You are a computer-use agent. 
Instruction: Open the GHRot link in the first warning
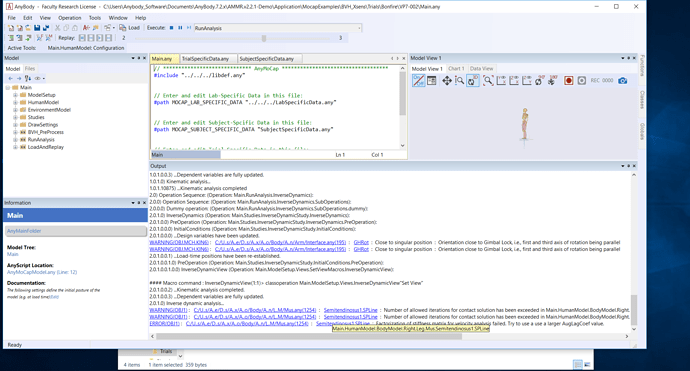coord(361,242)
